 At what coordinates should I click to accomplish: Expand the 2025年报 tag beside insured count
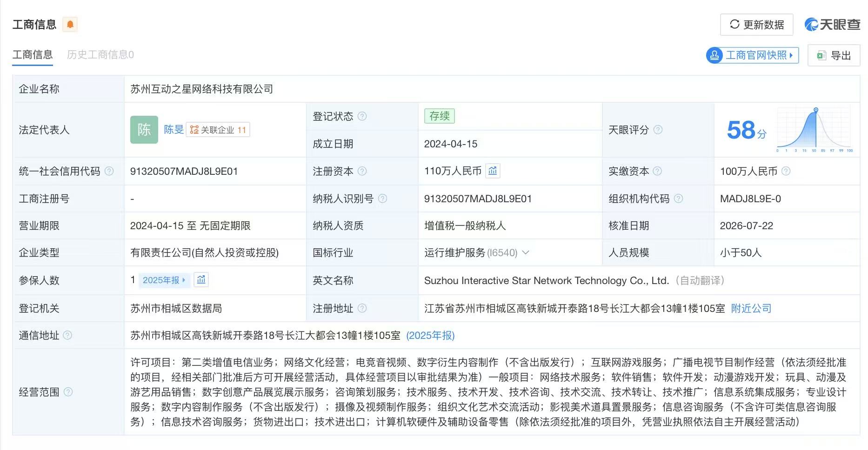[164, 280]
